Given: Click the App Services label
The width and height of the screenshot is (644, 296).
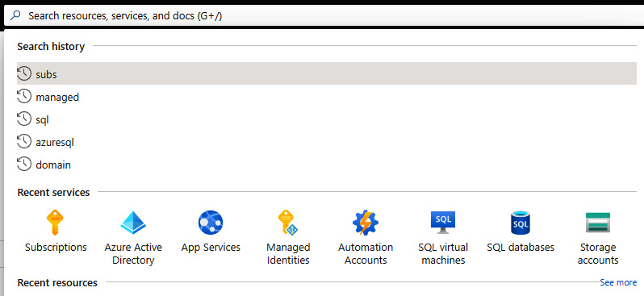Looking at the screenshot, I should click(x=211, y=247).
